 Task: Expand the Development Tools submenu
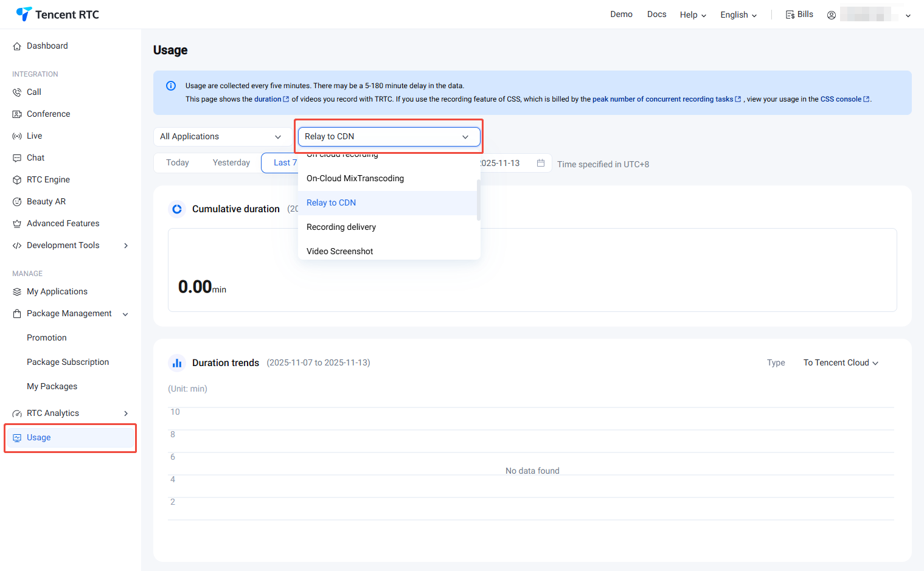[126, 246]
